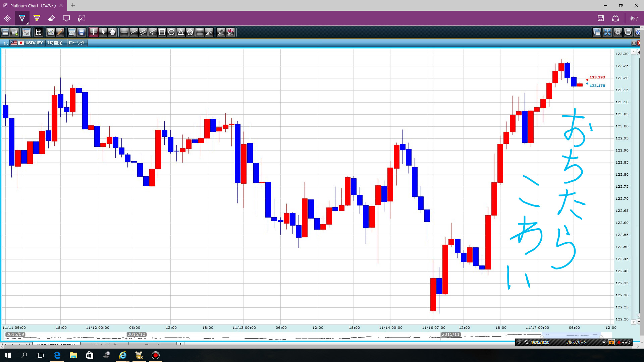The height and width of the screenshot is (362, 644).
Task: Select the rectangle drawing tool
Action: point(162,32)
